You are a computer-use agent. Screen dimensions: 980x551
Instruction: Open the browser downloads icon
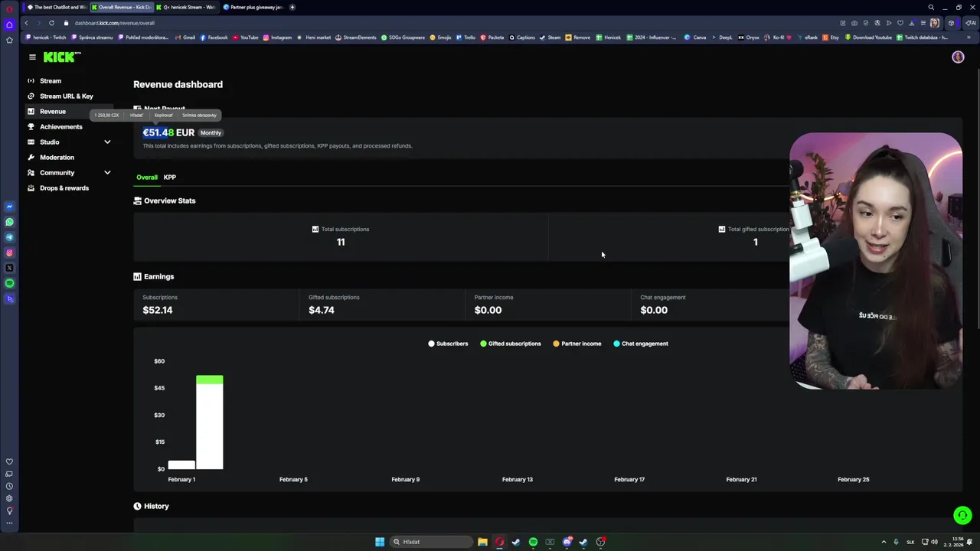click(x=912, y=23)
